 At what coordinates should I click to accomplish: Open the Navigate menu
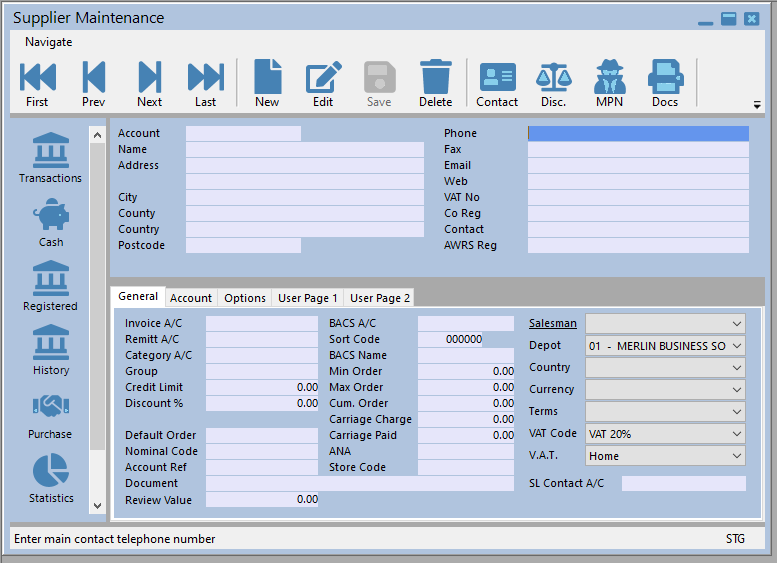[48, 42]
